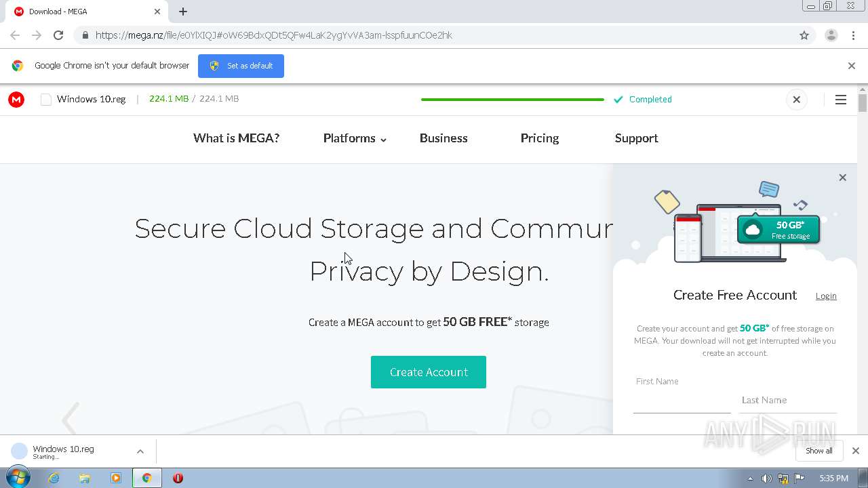Close the Create Free Account panel
The width and height of the screenshot is (868, 488).
click(842, 178)
